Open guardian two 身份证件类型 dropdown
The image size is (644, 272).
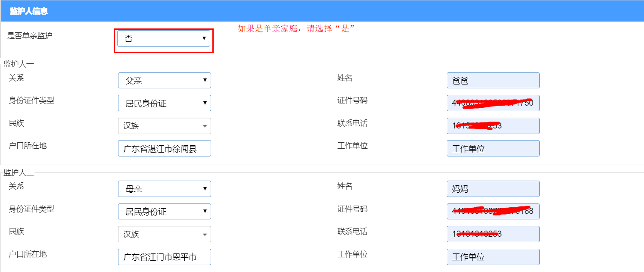(164, 212)
